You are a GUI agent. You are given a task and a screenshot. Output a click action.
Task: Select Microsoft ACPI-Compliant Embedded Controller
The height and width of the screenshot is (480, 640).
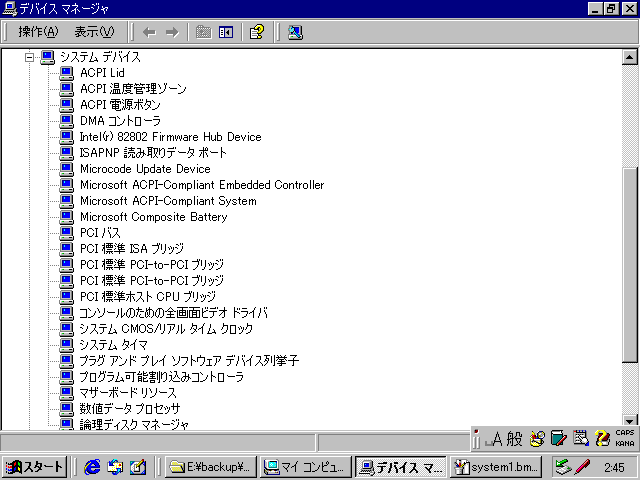click(202, 184)
